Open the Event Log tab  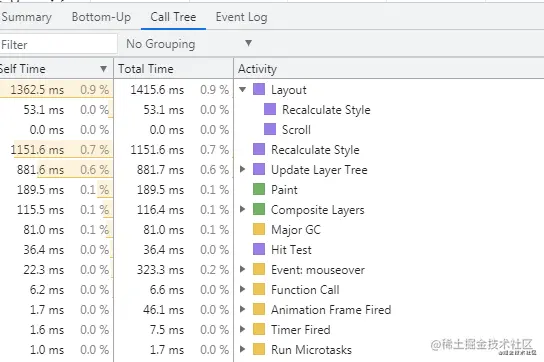241,17
